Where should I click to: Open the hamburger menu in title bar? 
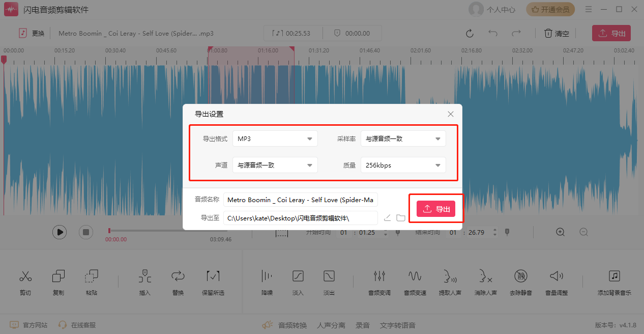coord(589,9)
